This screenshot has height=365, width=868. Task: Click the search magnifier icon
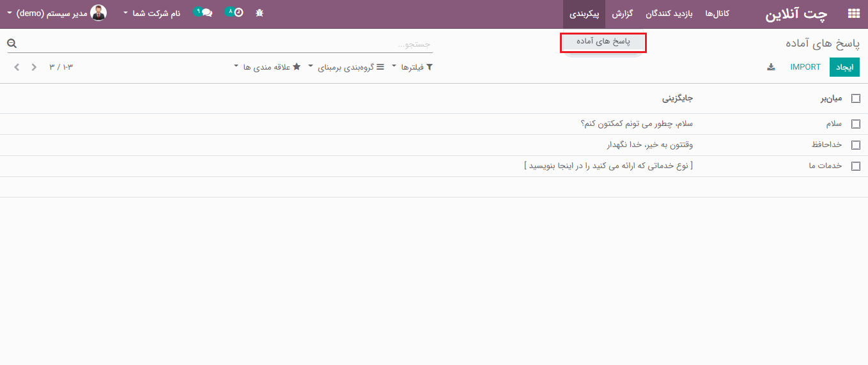[x=12, y=43]
